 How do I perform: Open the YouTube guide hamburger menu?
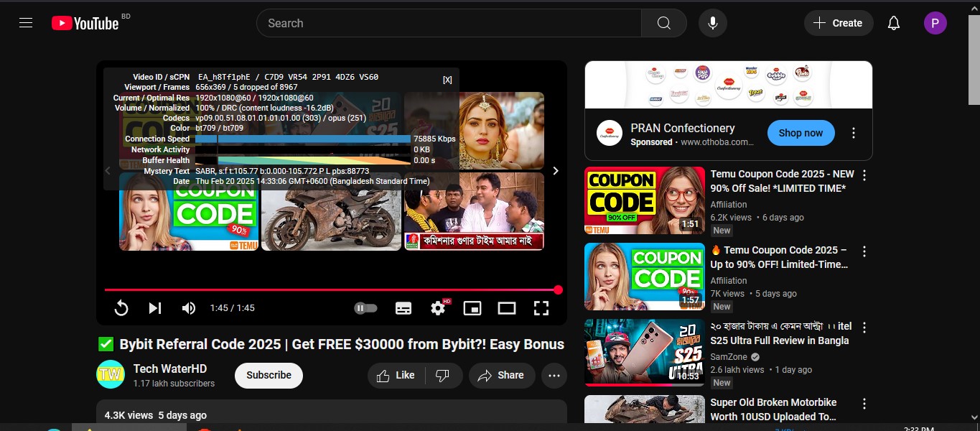26,23
